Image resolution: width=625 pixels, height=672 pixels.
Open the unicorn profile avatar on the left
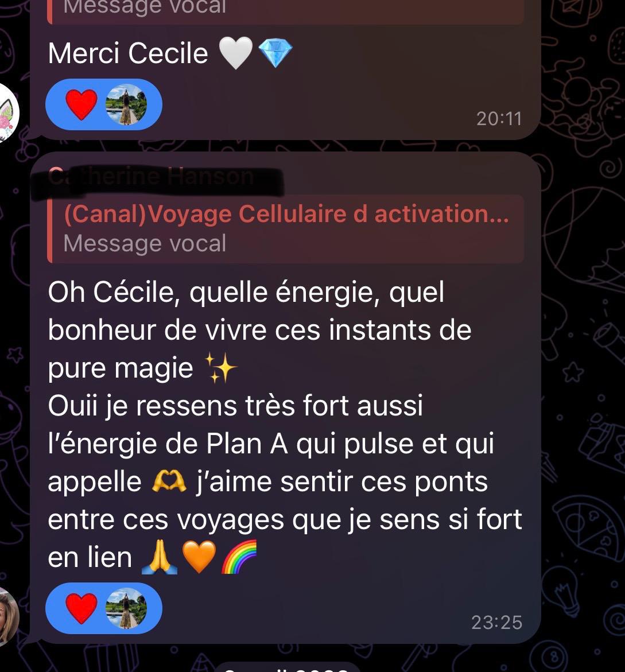click(7, 112)
